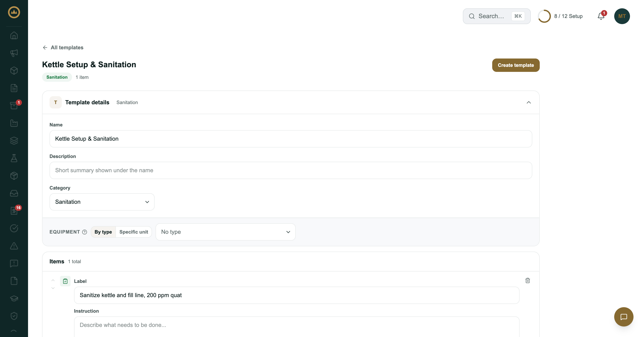Go back to All templates
This screenshot has width=644, height=337.
63,48
